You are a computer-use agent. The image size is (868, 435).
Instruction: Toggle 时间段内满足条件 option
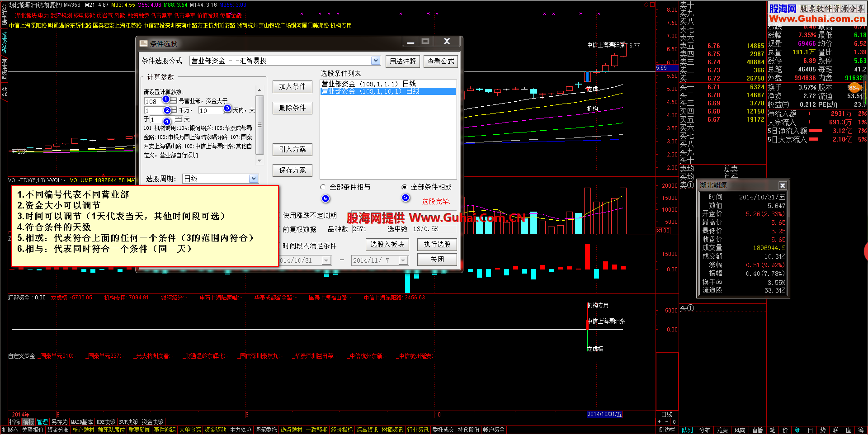[x=309, y=246]
